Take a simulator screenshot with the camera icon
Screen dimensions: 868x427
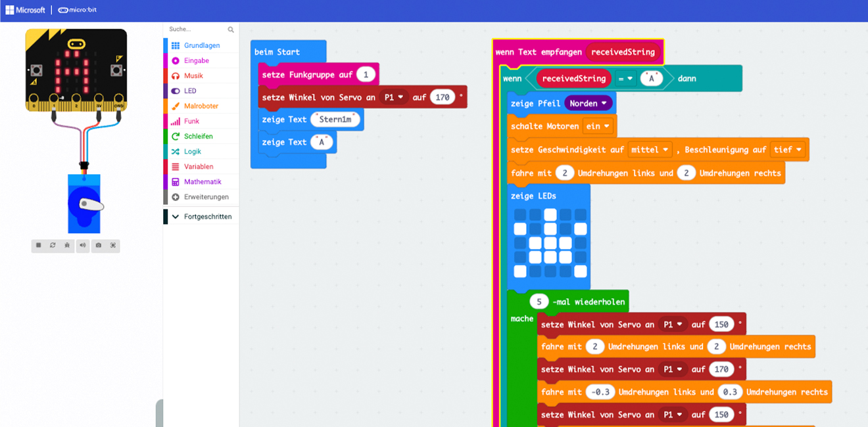tap(98, 246)
